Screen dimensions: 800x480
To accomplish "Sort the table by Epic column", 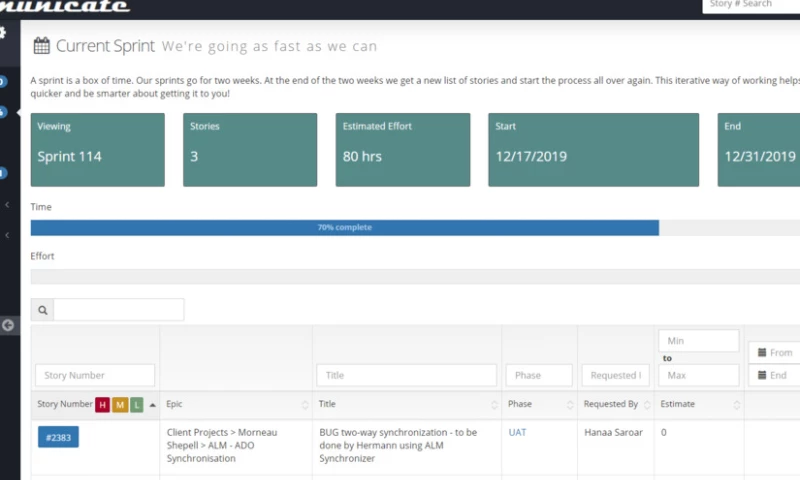I will pyautogui.click(x=305, y=405).
